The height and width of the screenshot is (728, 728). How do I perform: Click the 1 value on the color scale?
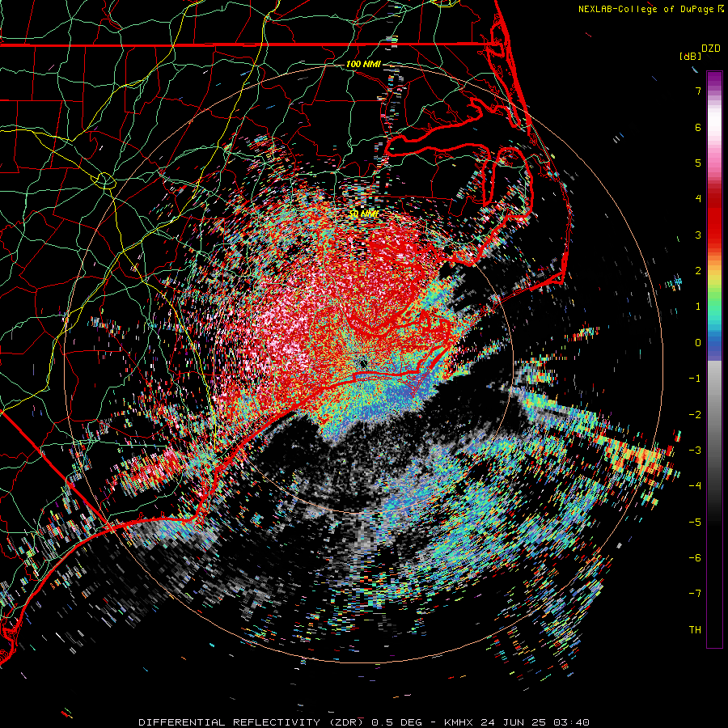click(x=698, y=307)
